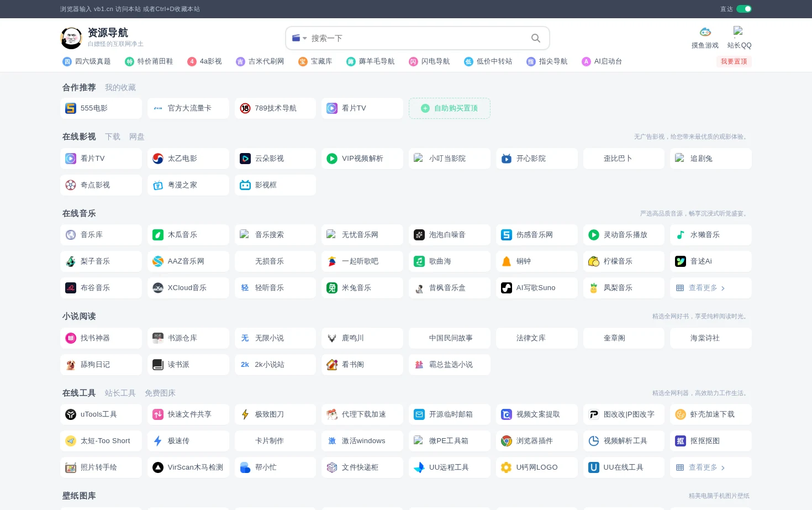This screenshot has height=510, width=812.
Task: Click the 资源导航 site logo avatar
Action: [x=71, y=38]
